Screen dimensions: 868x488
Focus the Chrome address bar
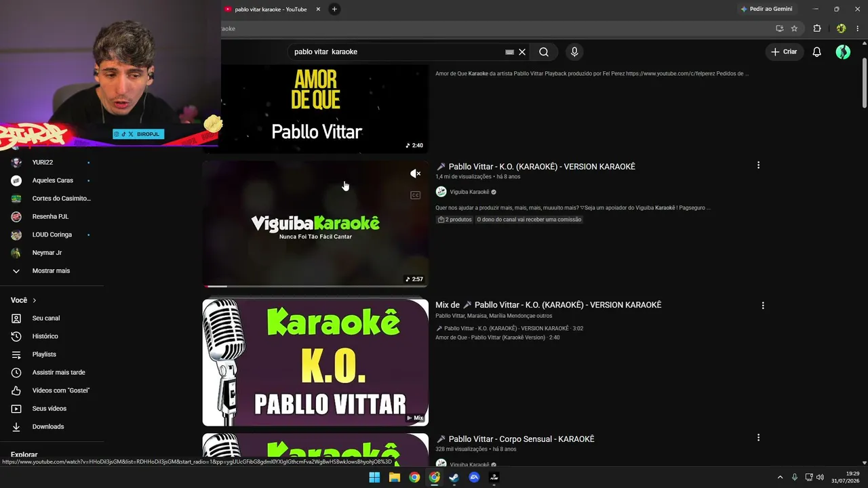[x=495, y=28]
